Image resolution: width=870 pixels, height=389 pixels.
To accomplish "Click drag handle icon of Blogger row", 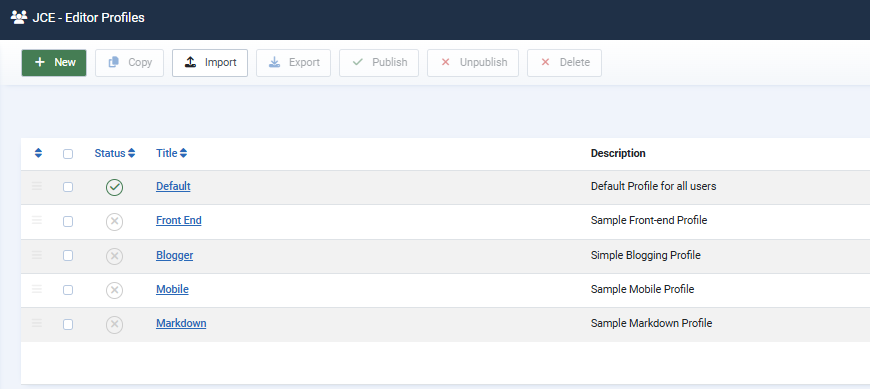I will (37, 255).
